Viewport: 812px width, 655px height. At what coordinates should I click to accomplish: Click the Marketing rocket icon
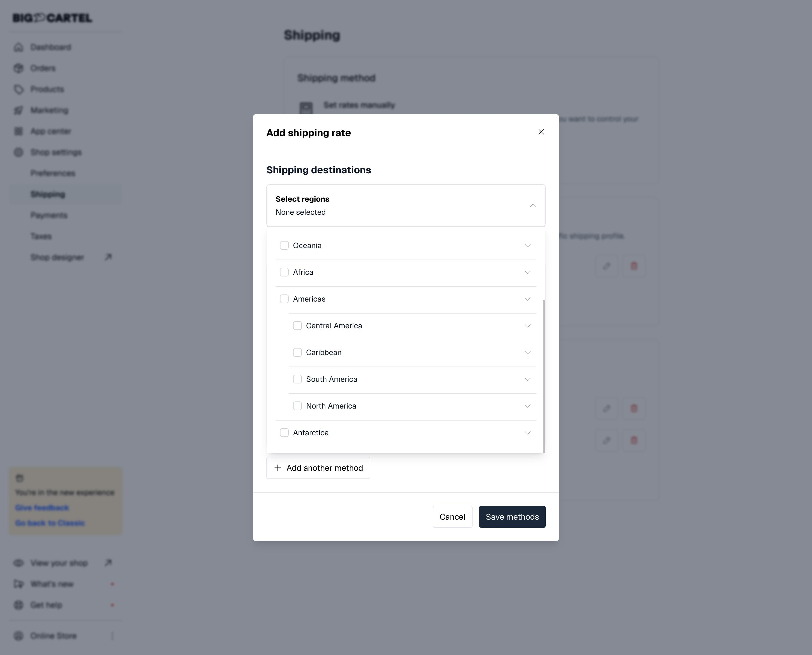tap(19, 110)
